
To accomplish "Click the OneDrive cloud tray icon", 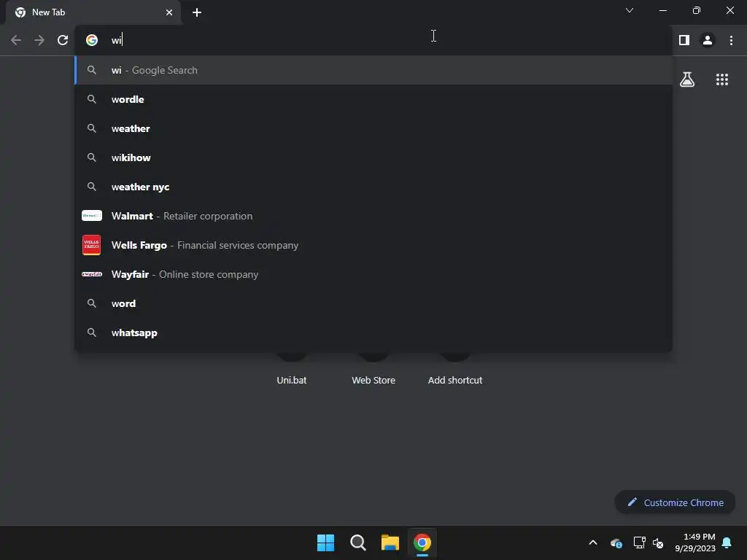I will (616, 542).
